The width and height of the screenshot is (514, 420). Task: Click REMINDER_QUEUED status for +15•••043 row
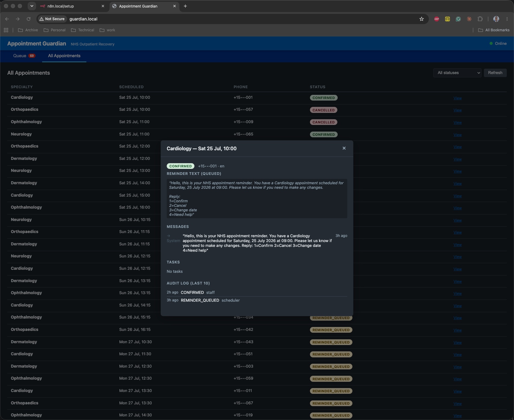[331, 342]
